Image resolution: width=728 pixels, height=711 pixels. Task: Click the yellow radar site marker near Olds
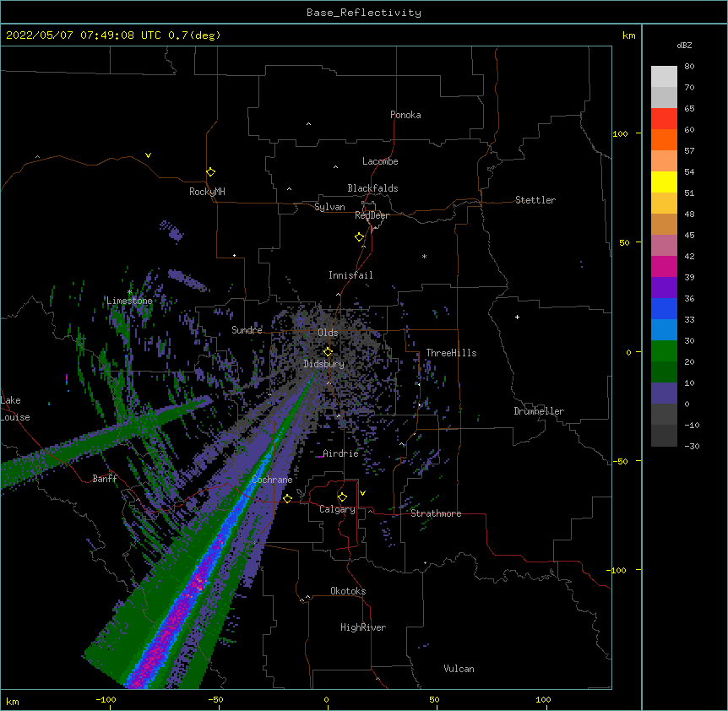[328, 352]
